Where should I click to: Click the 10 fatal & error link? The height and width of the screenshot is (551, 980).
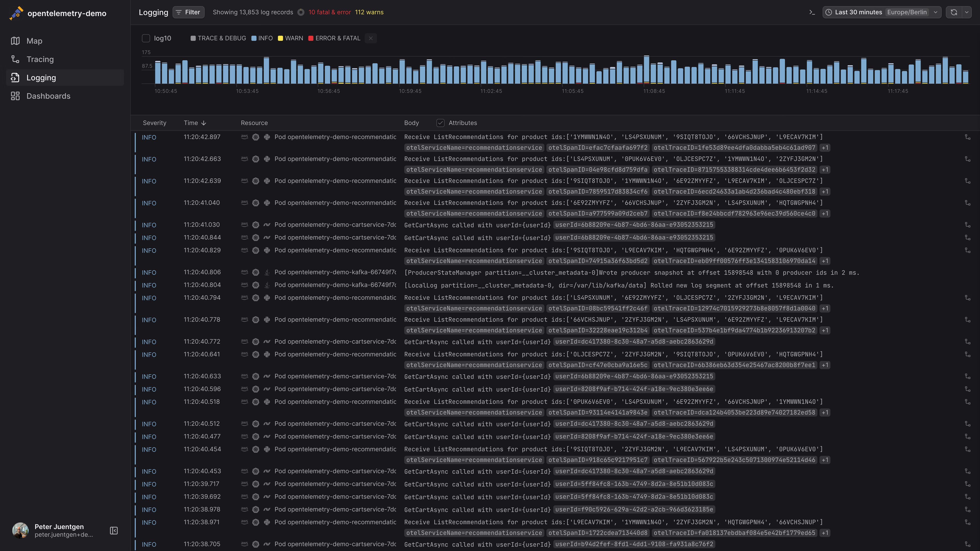click(x=329, y=12)
